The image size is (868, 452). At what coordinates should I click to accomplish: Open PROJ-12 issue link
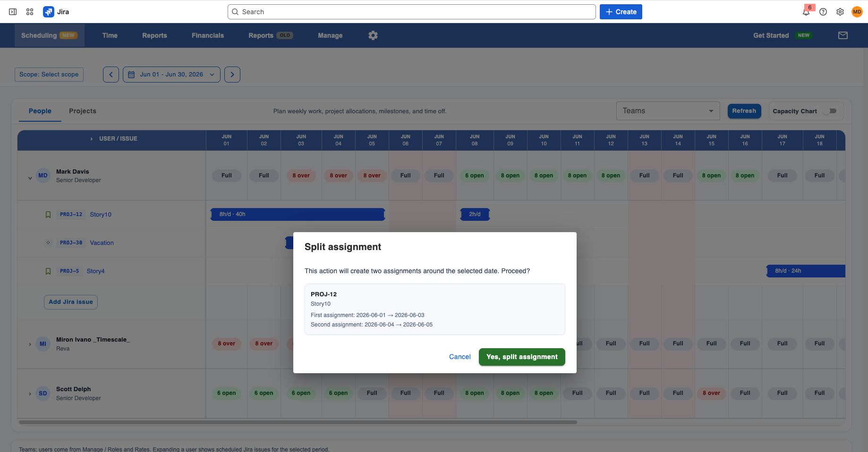71,215
